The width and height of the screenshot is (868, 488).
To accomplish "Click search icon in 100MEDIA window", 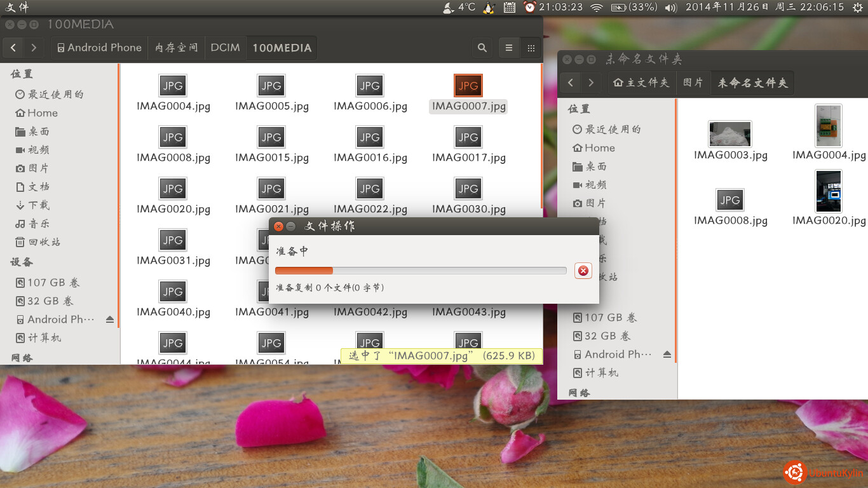I will [482, 48].
